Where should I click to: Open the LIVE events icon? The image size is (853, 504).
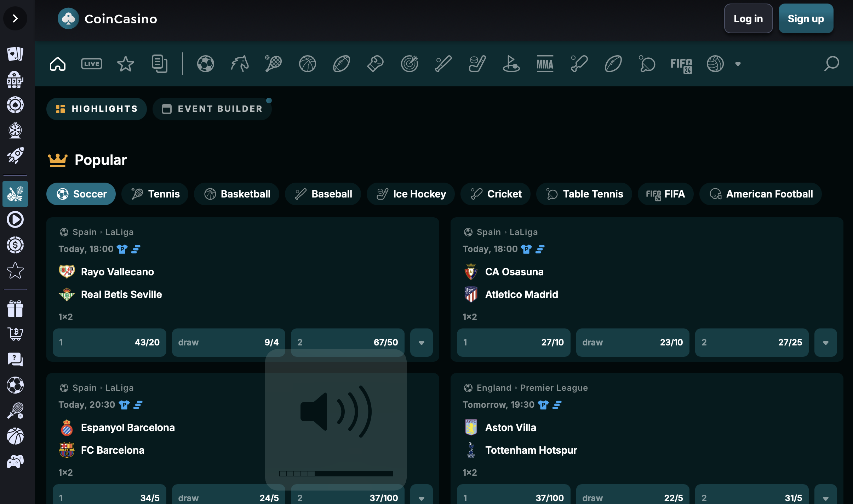tap(92, 64)
